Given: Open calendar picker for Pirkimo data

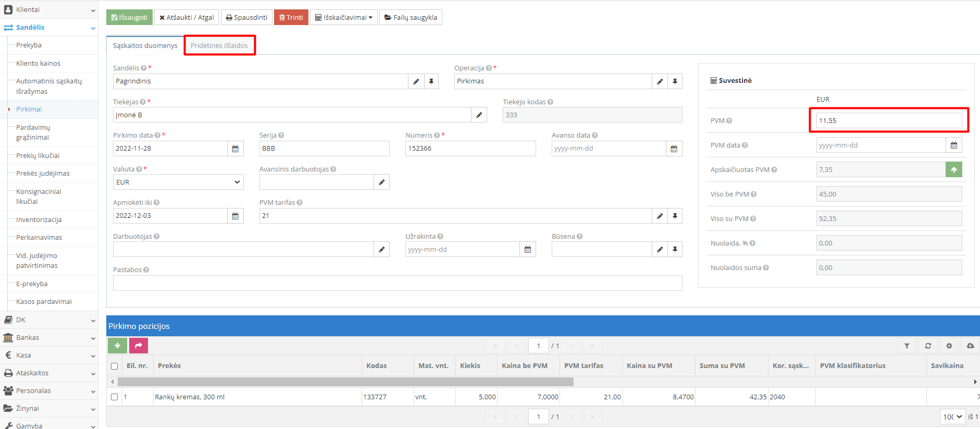Looking at the screenshot, I should click(235, 149).
